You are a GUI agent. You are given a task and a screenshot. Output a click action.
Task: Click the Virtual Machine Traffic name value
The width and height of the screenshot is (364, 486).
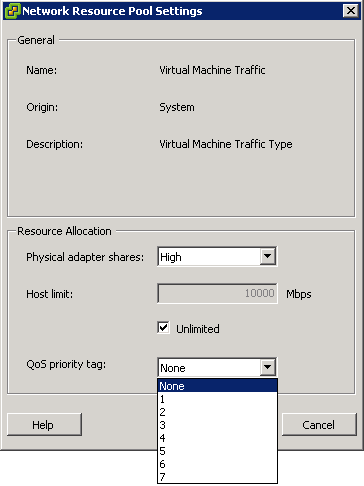point(212,70)
